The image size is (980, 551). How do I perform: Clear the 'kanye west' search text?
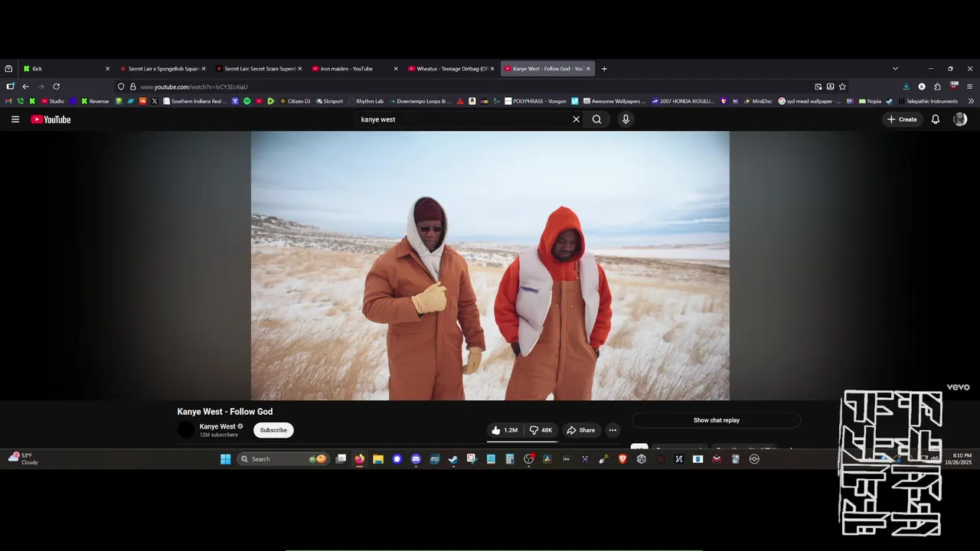coord(577,119)
